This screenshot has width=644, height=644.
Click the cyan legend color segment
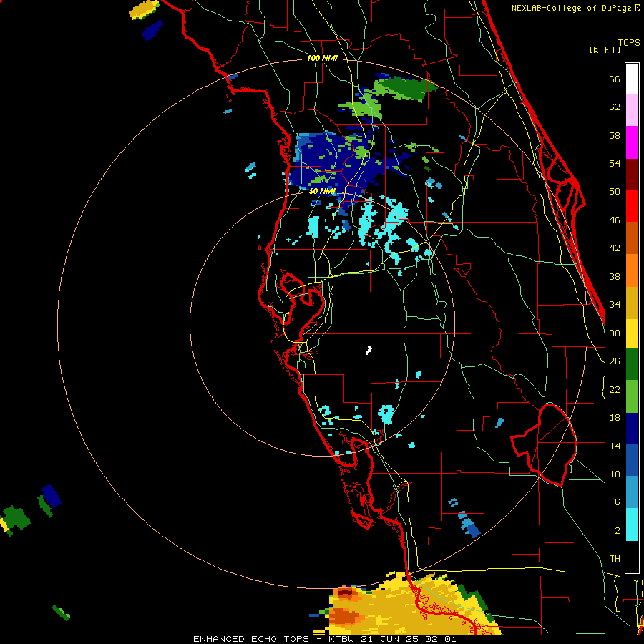pyautogui.click(x=632, y=525)
